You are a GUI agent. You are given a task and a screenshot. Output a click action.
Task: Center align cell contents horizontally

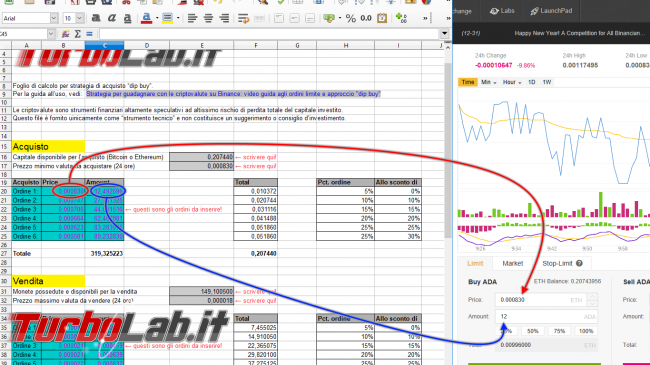coord(208,18)
